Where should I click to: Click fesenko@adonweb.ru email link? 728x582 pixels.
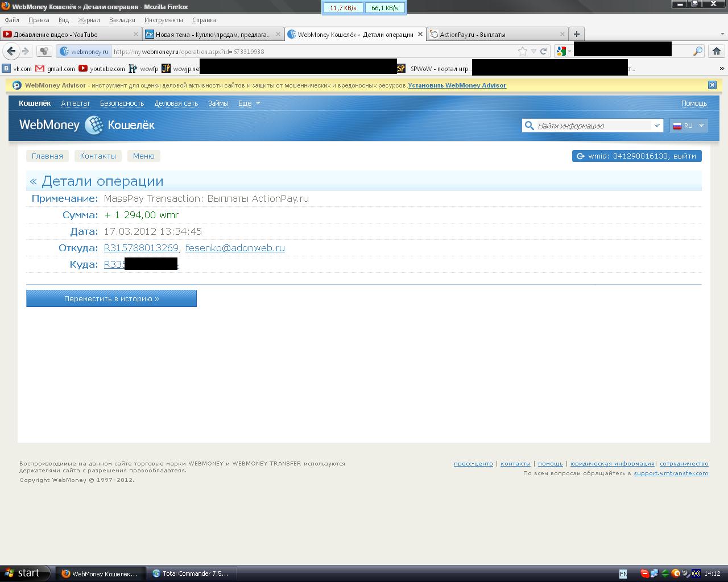(x=235, y=248)
